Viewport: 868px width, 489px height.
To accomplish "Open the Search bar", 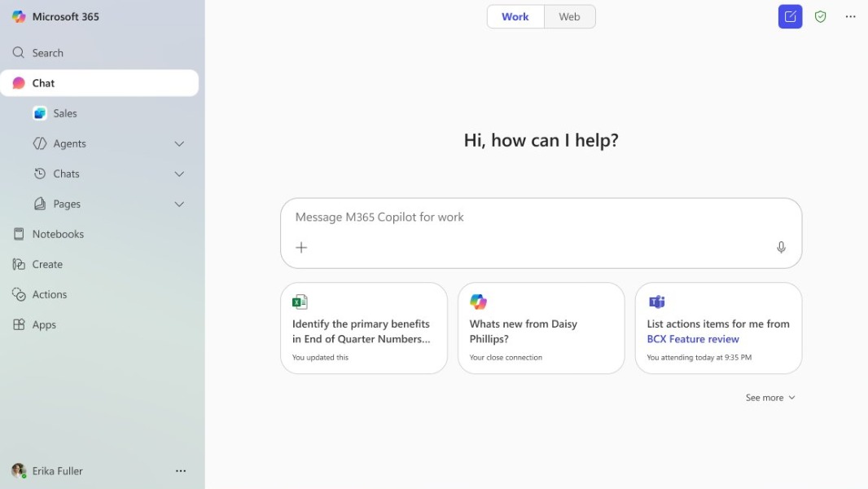I will click(x=49, y=52).
